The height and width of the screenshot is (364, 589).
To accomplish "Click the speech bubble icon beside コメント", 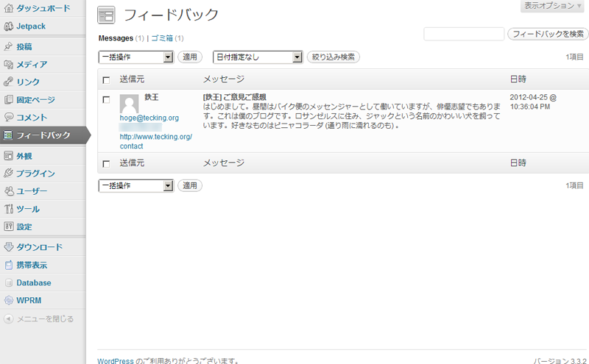I will (9, 117).
